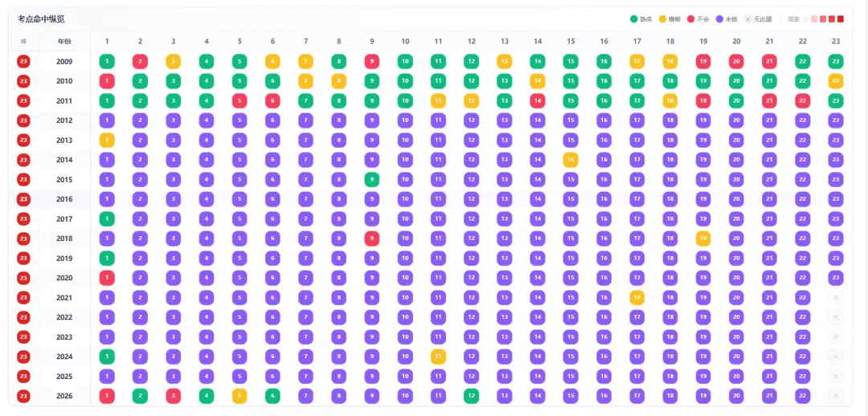The height and width of the screenshot is (416, 868).
Task: Open green question 23 of year 2009
Action: point(836,61)
